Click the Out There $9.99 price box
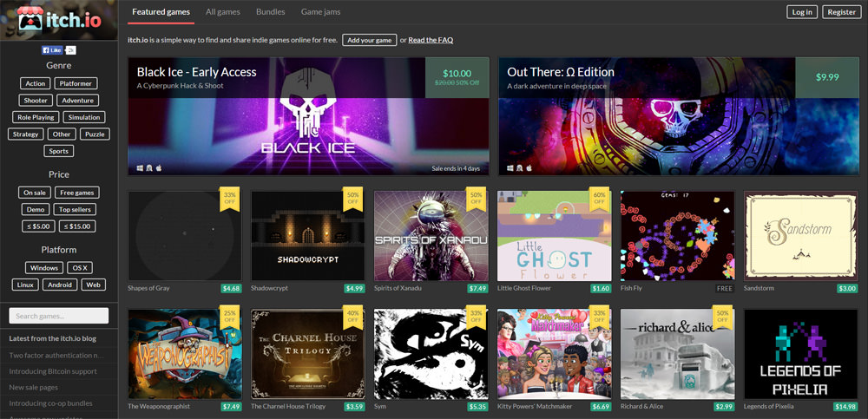The height and width of the screenshot is (419, 868). click(827, 77)
